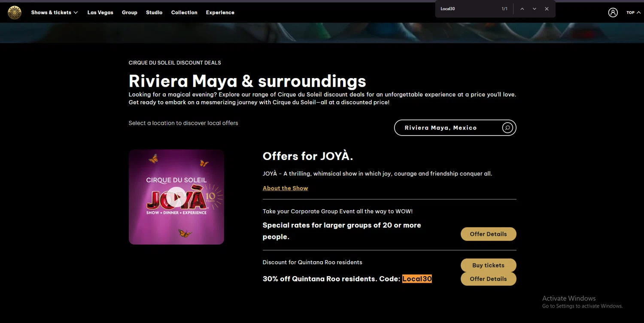Go to next find result arrow
Screen dimensions: 644x323
535,9
